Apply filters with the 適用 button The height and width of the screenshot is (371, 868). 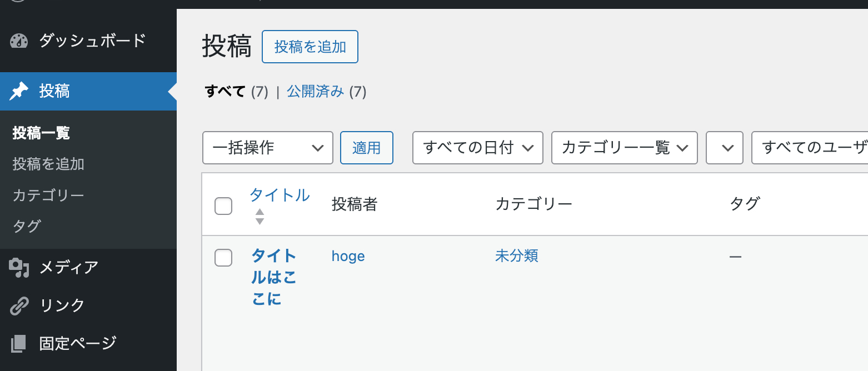366,148
